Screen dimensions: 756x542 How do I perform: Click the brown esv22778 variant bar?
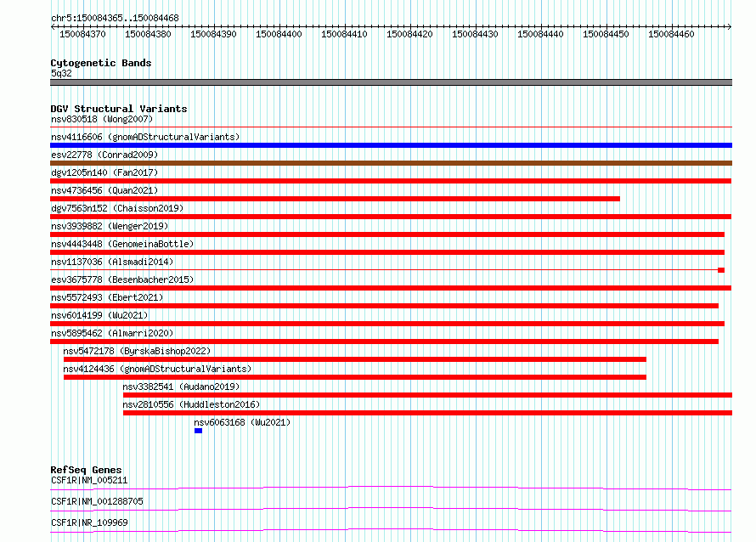tap(391, 163)
